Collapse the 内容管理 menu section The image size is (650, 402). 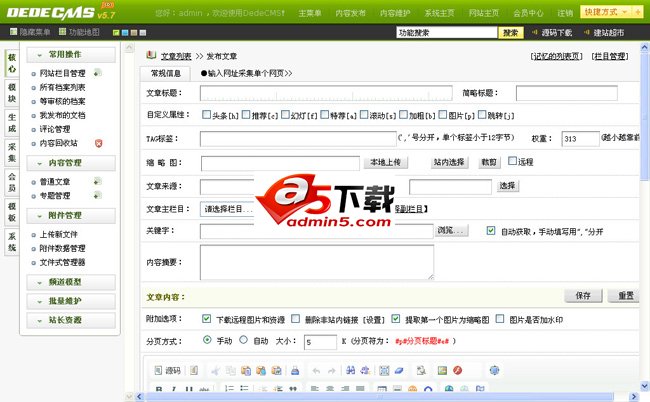tap(71, 163)
